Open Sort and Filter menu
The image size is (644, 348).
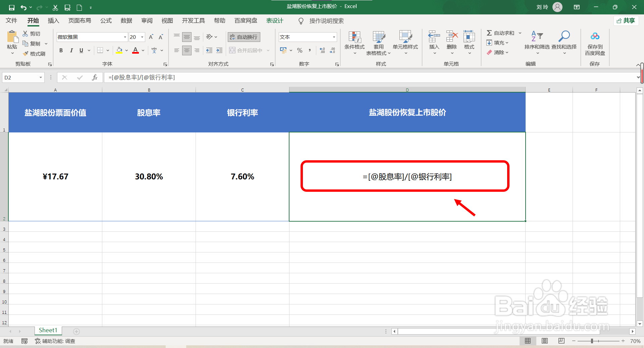click(x=537, y=42)
